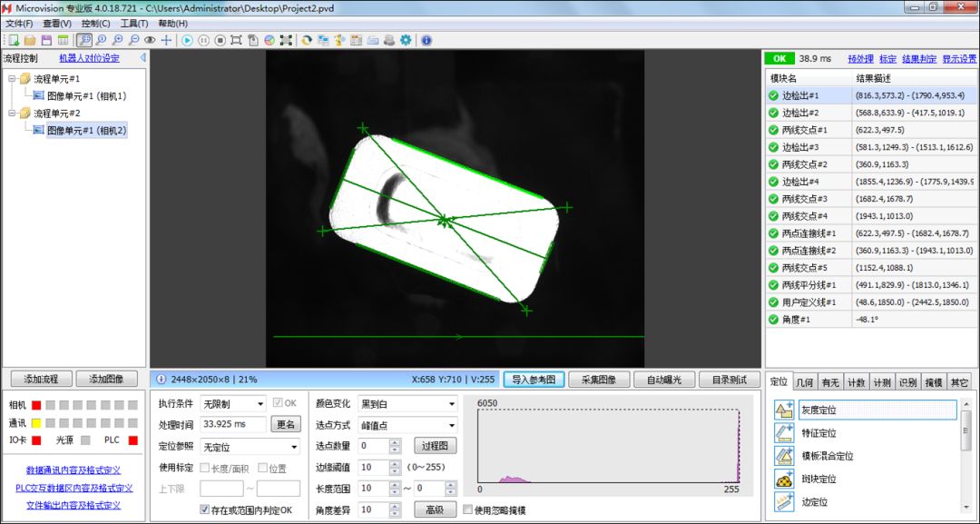Click the eye view toolbar icon

tap(150, 40)
